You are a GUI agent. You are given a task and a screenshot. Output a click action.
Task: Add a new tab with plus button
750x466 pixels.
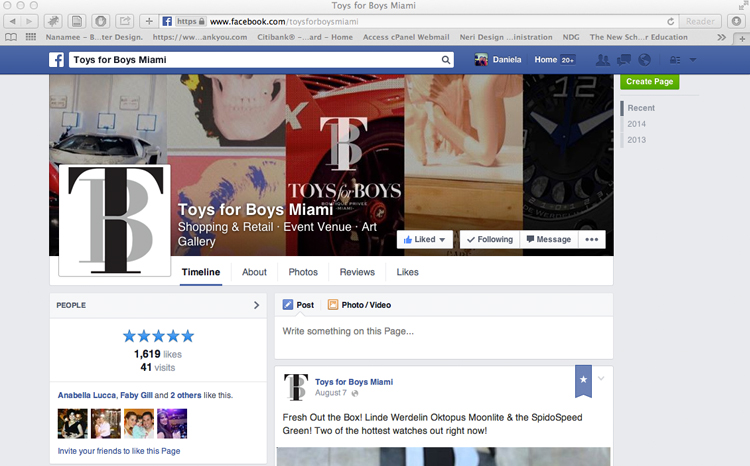coord(149,21)
